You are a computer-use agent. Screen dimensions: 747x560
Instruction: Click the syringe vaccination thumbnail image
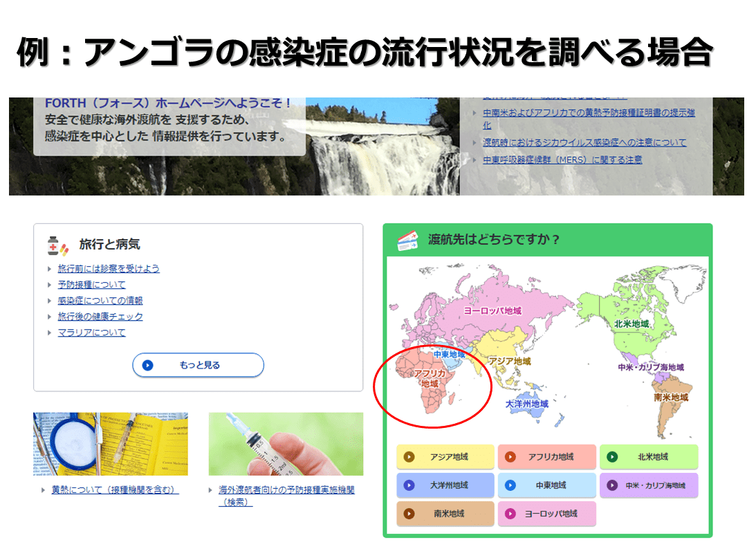pyautogui.click(x=286, y=444)
